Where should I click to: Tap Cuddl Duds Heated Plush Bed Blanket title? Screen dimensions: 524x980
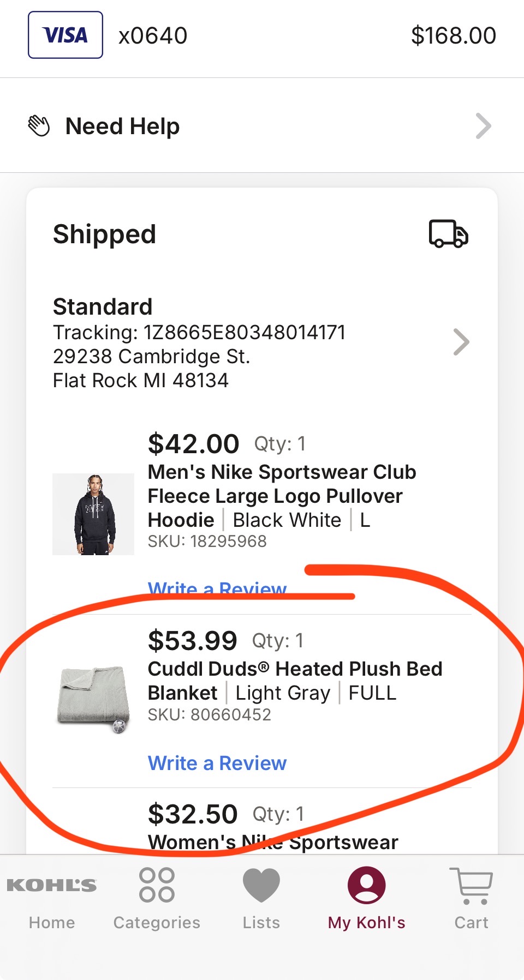pos(295,681)
